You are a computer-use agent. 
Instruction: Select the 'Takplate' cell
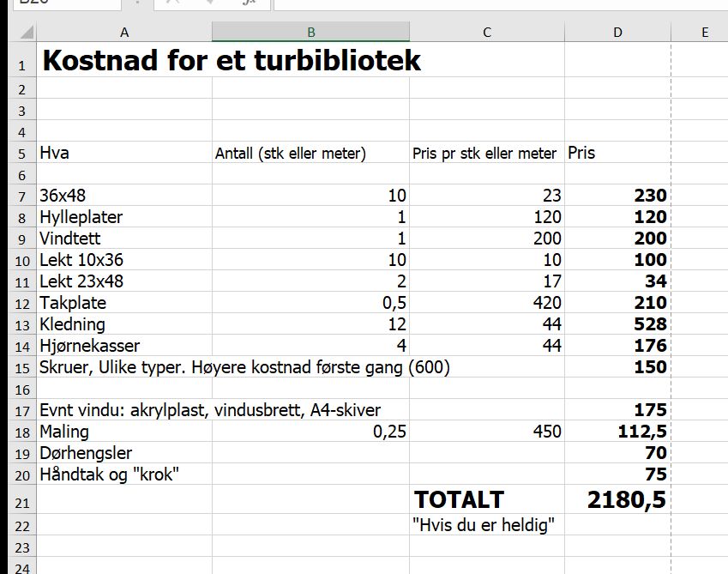pyautogui.click(x=124, y=303)
